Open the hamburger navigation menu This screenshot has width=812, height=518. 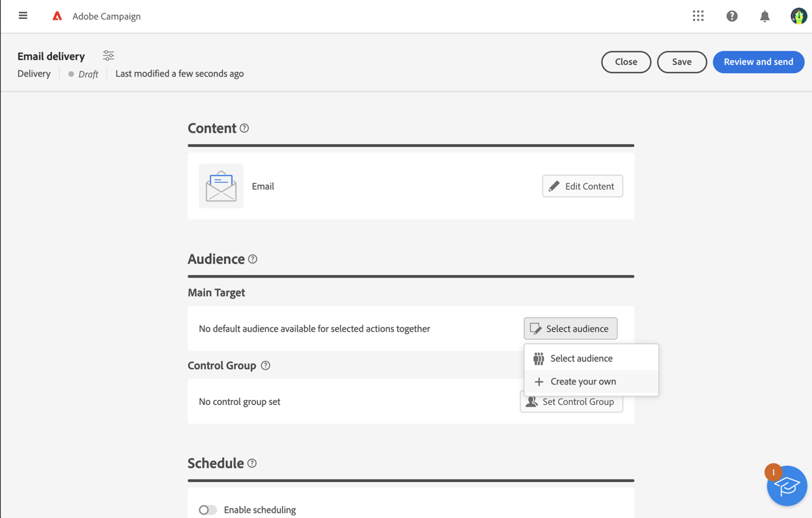click(22, 16)
